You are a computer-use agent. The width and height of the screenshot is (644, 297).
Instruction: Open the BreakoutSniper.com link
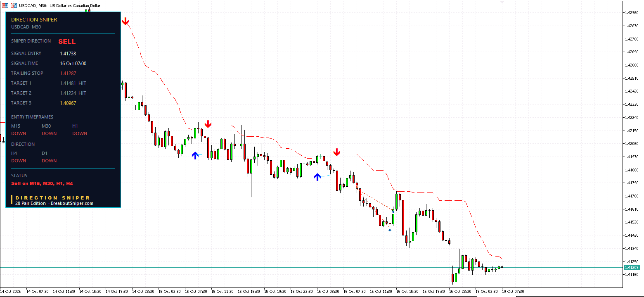click(x=72, y=203)
